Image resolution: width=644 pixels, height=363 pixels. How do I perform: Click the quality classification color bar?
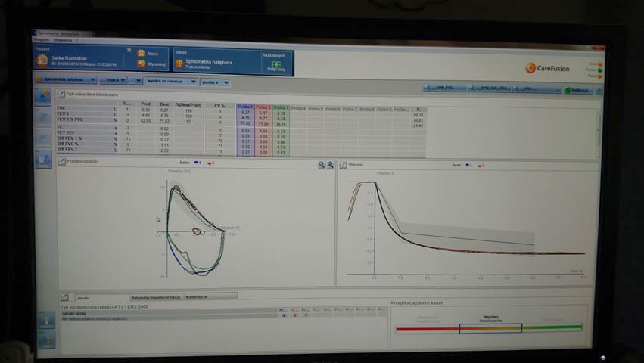click(490, 328)
